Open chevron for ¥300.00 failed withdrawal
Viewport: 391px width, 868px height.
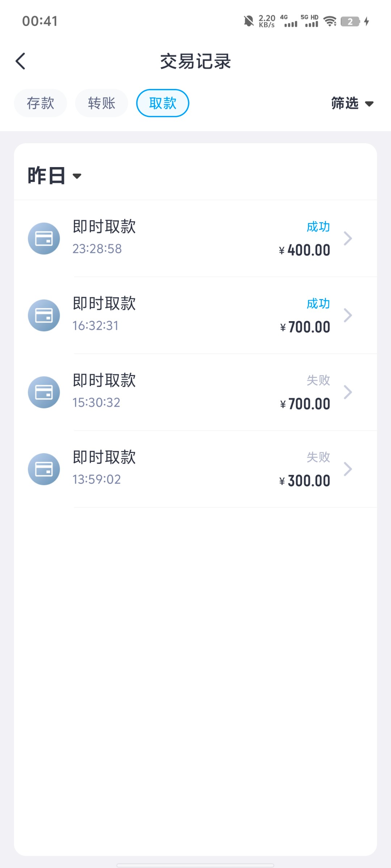click(348, 469)
